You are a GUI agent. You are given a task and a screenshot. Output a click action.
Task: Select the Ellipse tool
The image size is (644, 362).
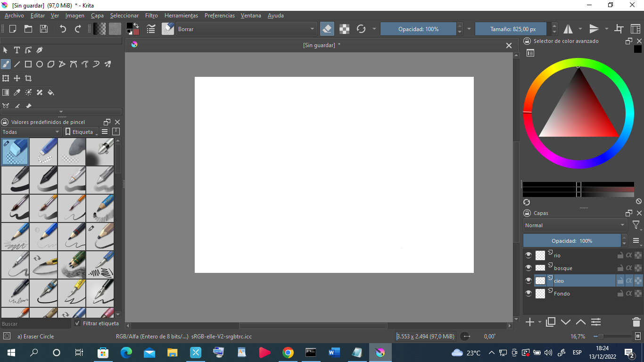point(40,64)
